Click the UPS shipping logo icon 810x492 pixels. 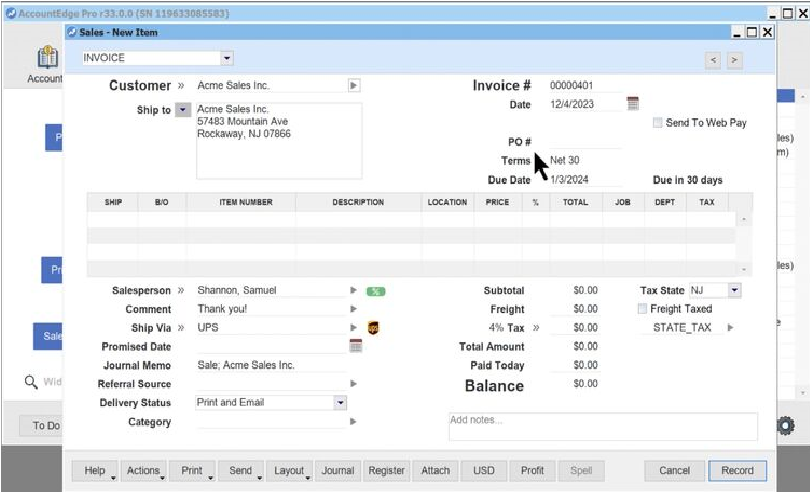373,328
